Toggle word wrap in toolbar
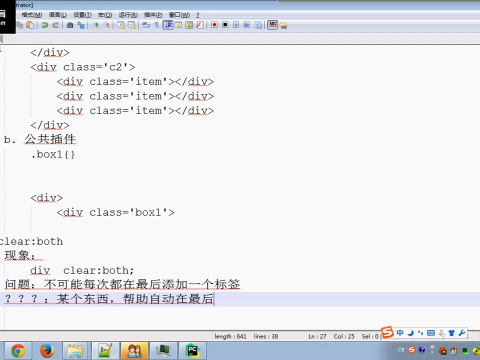This screenshot has width=480, height=360. (146, 25)
